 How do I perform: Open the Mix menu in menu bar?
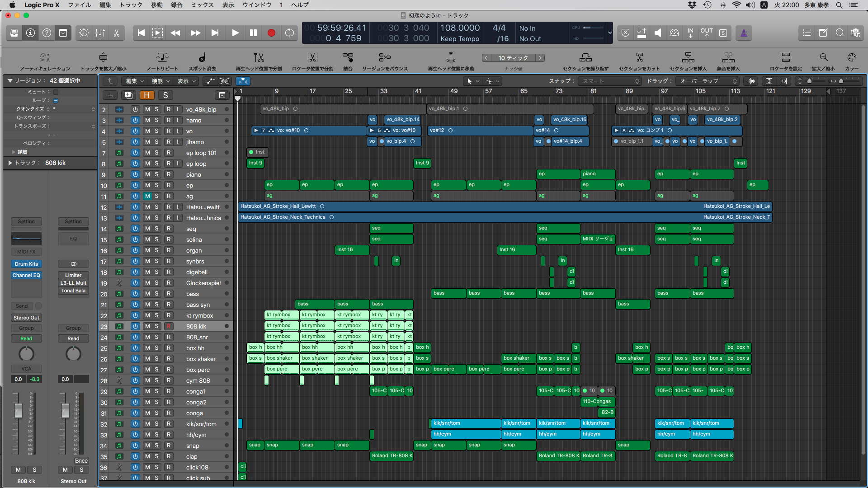pyautogui.click(x=202, y=5)
